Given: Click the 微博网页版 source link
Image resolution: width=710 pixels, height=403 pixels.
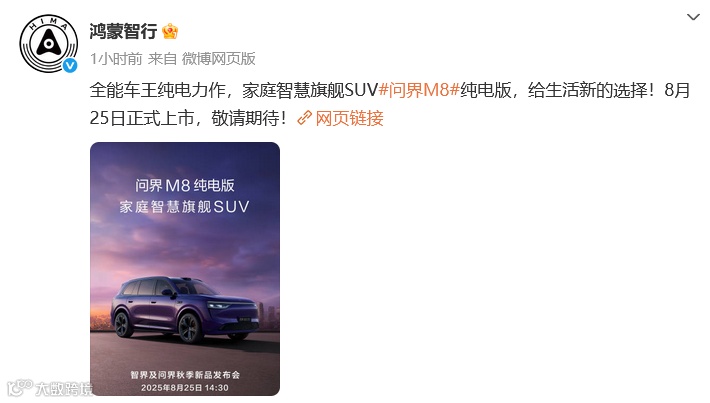Looking at the screenshot, I should point(219,58).
